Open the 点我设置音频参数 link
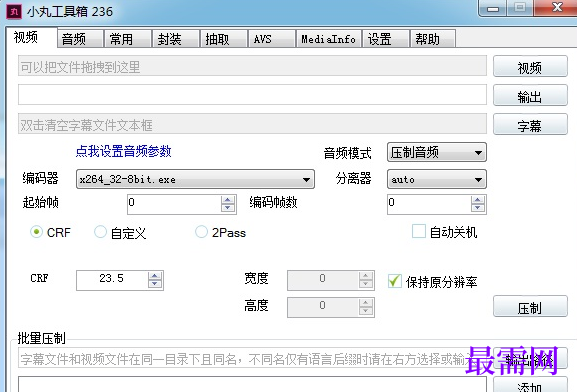 (x=124, y=151)
